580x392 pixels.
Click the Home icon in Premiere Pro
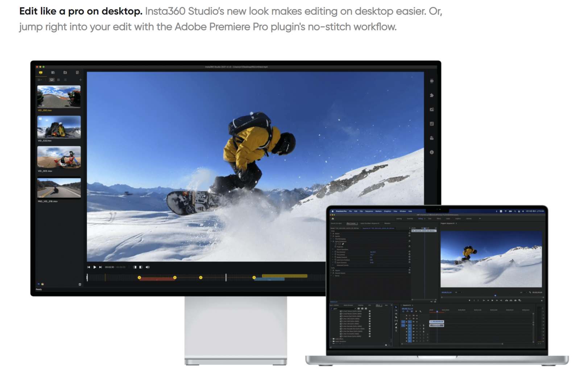click(x=333, y=219)
